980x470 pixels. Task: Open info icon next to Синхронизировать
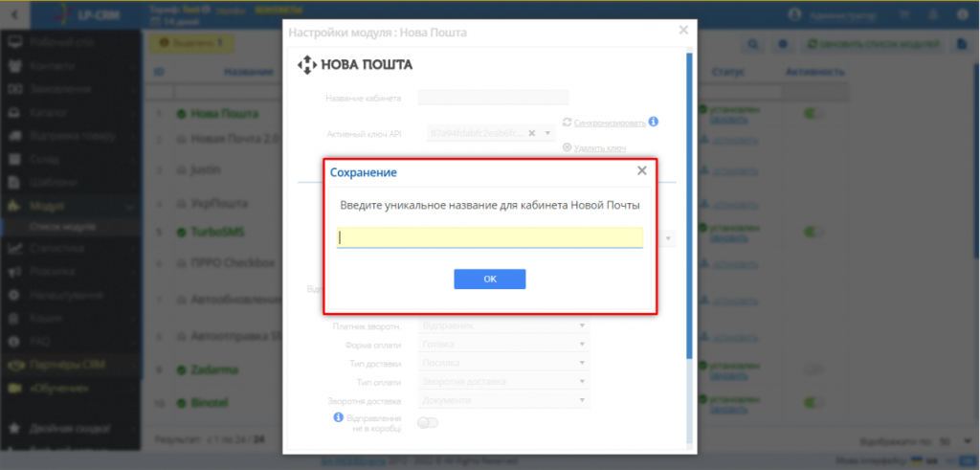[654, 122]
